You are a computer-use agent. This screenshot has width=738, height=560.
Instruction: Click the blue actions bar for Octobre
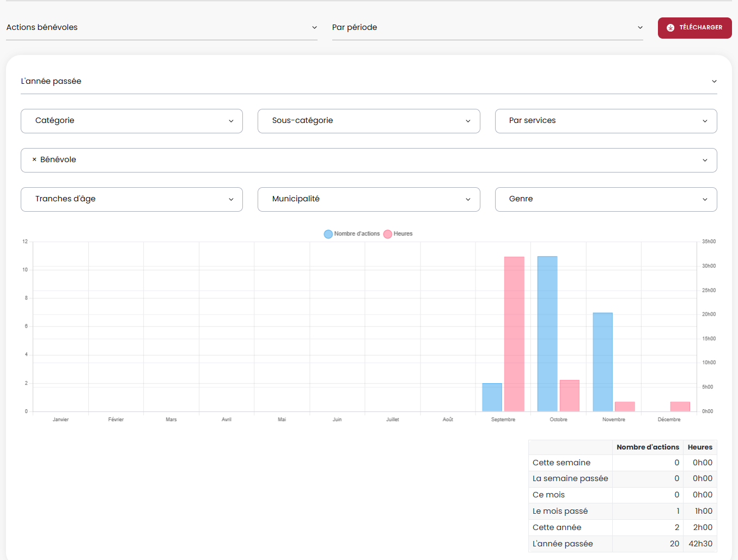pyautogui.click(x=547, y=334)
